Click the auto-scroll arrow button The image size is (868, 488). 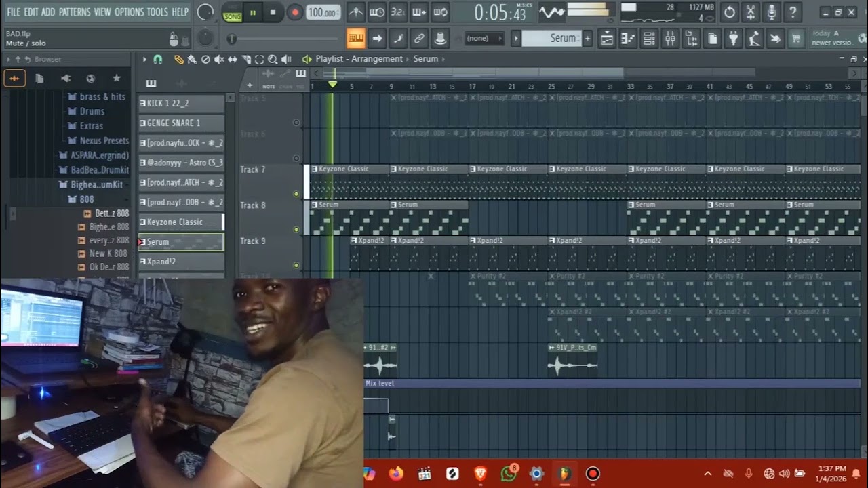click(x=377, y=39)
